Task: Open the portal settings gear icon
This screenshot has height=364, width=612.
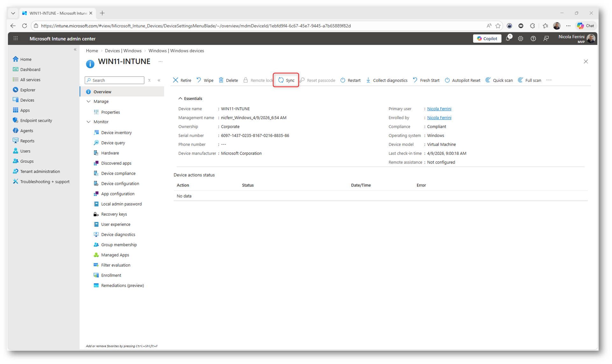Action: pos(520,38)
